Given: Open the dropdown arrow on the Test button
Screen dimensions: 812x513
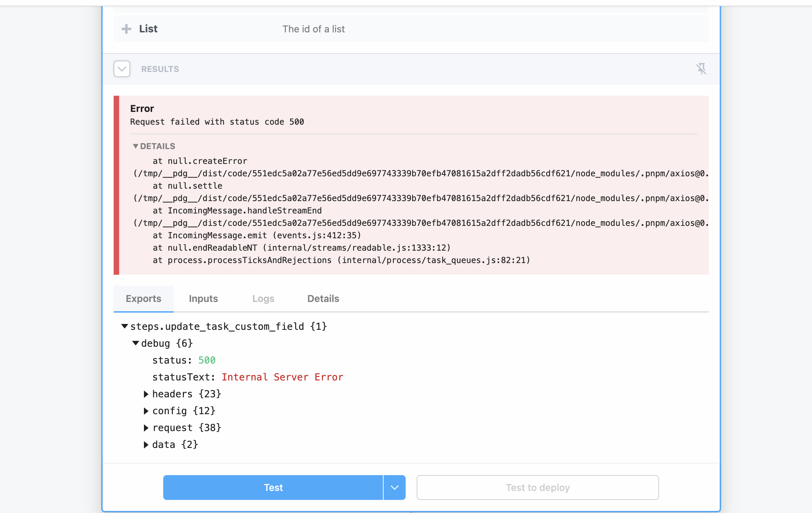Looking at the screenshot, I should pyautogui.click(x=394, y=487).
